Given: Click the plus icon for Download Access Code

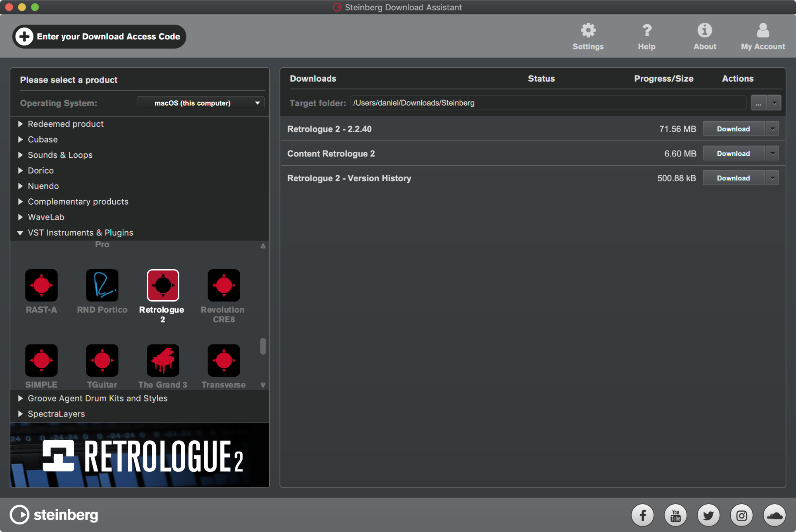Looking at the screenshot, I should click(x=24, y=37).
